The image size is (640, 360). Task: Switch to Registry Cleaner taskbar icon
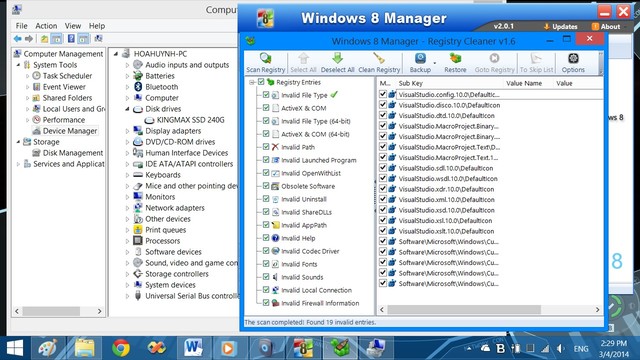point(340,348)
